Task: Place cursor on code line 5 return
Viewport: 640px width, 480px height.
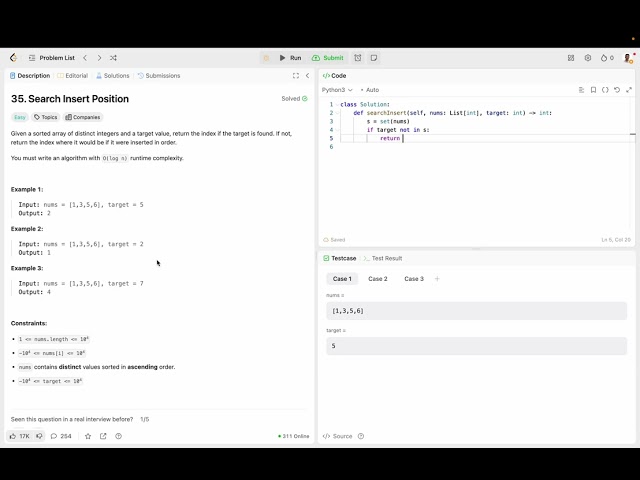Action: click(390, 138)
